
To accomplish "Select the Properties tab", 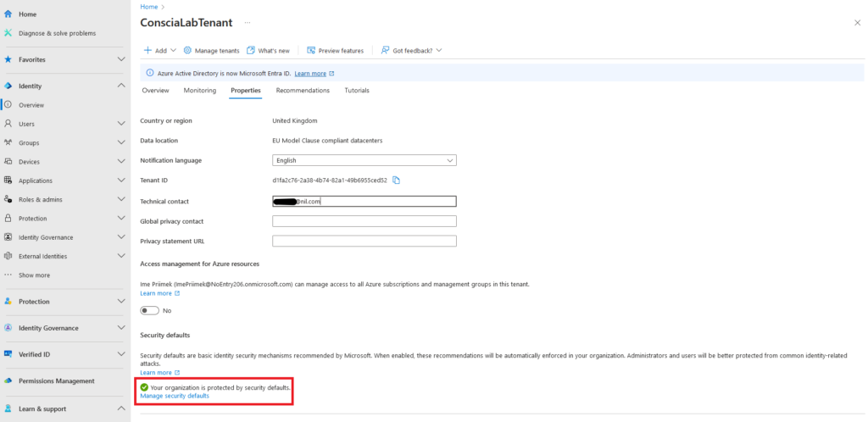I will tap(246, 91).
